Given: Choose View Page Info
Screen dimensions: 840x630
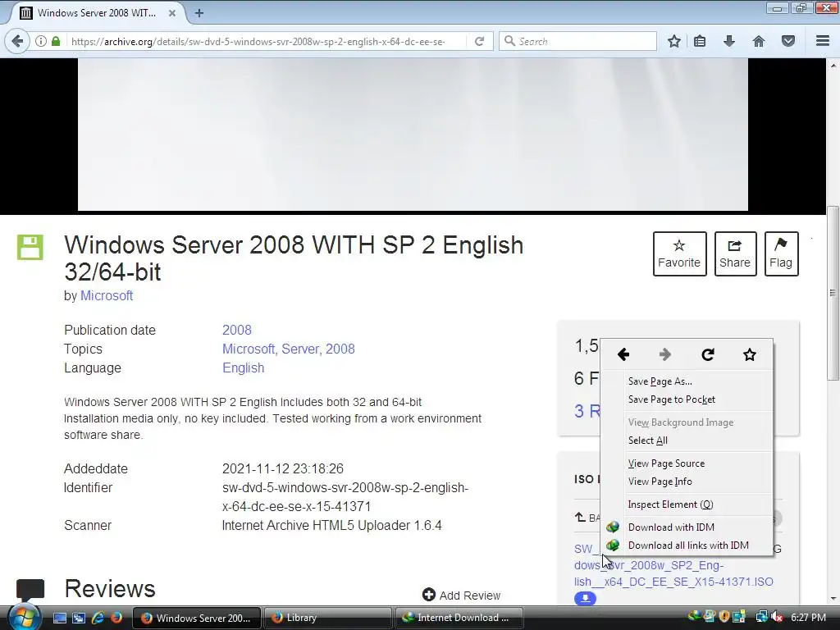Looking at the screenshot, I should pyautogui.click(x=660, y=482).
